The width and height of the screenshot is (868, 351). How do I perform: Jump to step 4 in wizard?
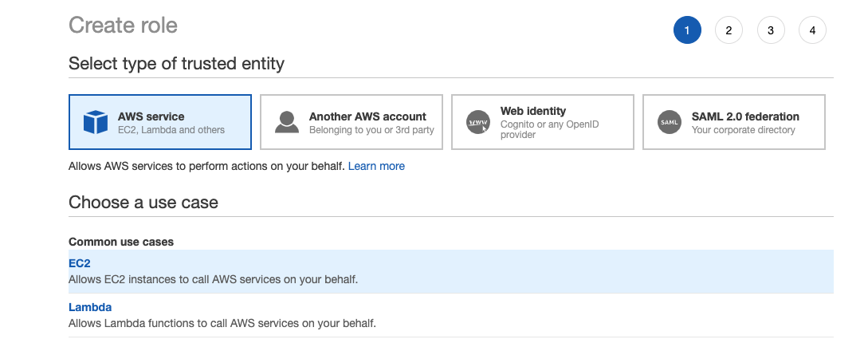[x=812, y=31]
